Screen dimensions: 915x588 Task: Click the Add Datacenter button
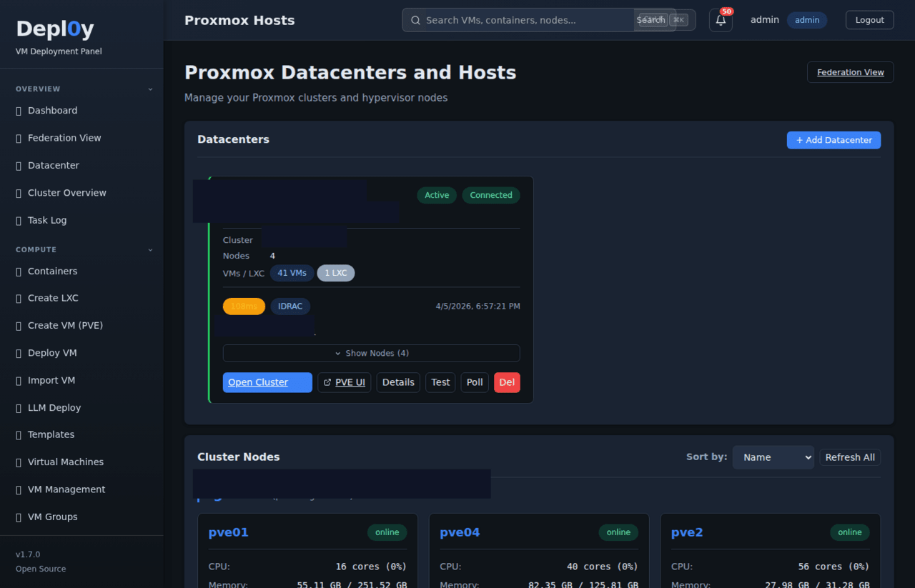pos(834,140)
